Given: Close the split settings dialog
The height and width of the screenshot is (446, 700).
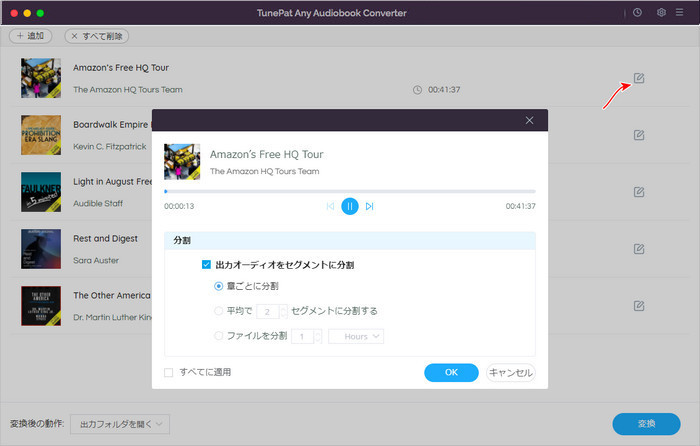Looking at the screenshot, I should (x=529, y=120).
